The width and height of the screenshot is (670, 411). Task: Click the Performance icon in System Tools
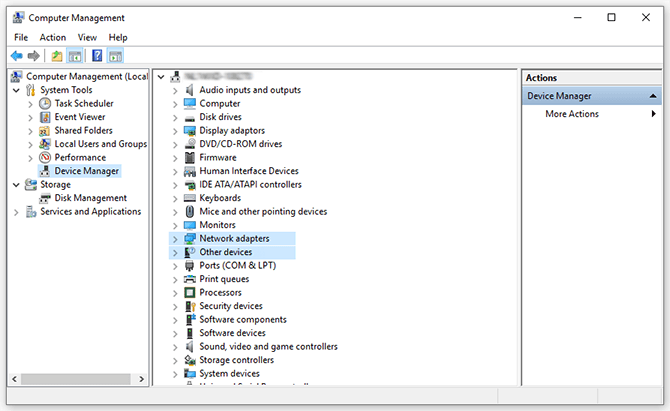pos(45,157)
